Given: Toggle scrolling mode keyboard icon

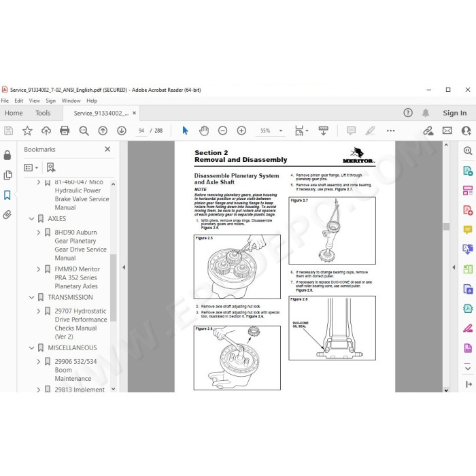Looking at the screenshot, I should [x=323, y=131].
